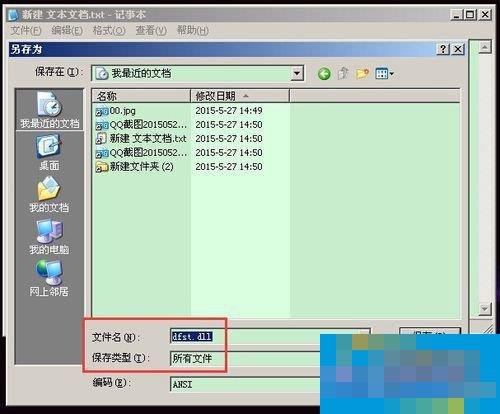
Task: Sort by the 修改日期 column header
Action: point(240,96)
